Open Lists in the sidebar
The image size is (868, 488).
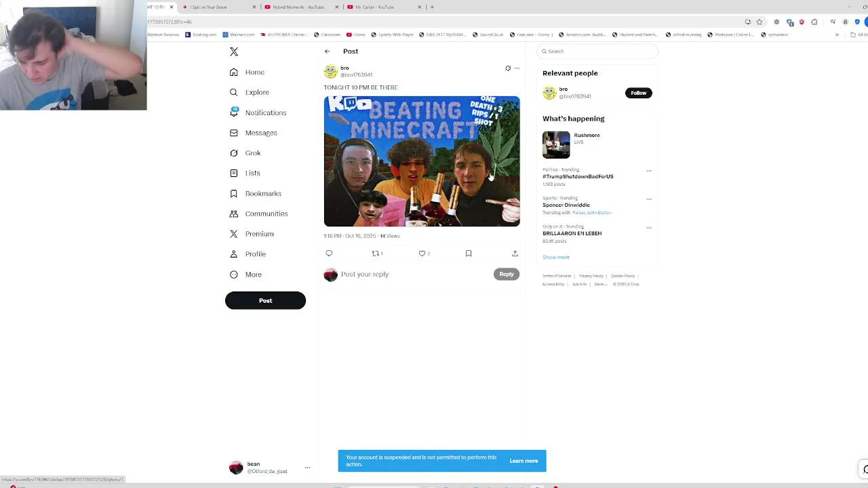point(245,173)
